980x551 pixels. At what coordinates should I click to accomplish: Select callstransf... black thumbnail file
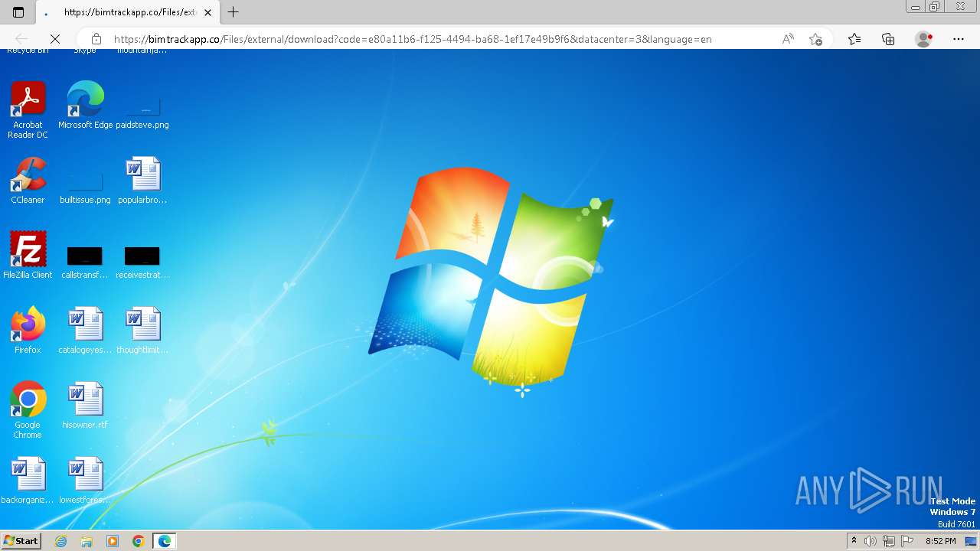pyautogui.click(x=85, y=262)
